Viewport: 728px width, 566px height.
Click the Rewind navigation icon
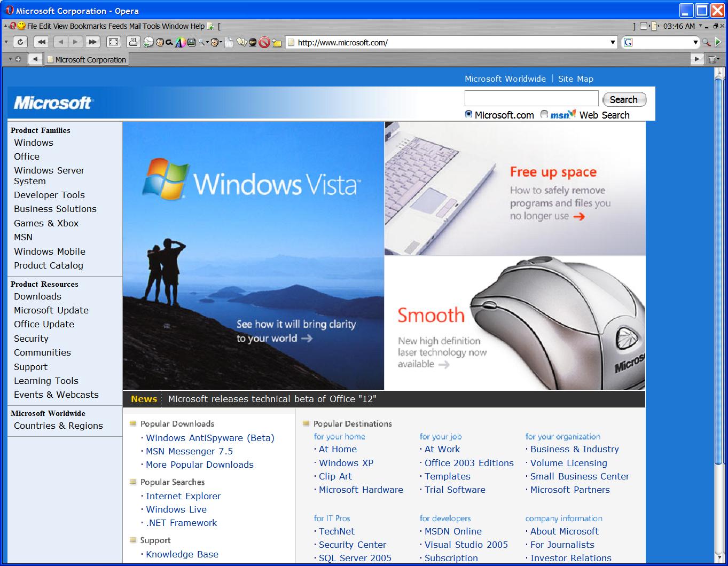(41, 42)
